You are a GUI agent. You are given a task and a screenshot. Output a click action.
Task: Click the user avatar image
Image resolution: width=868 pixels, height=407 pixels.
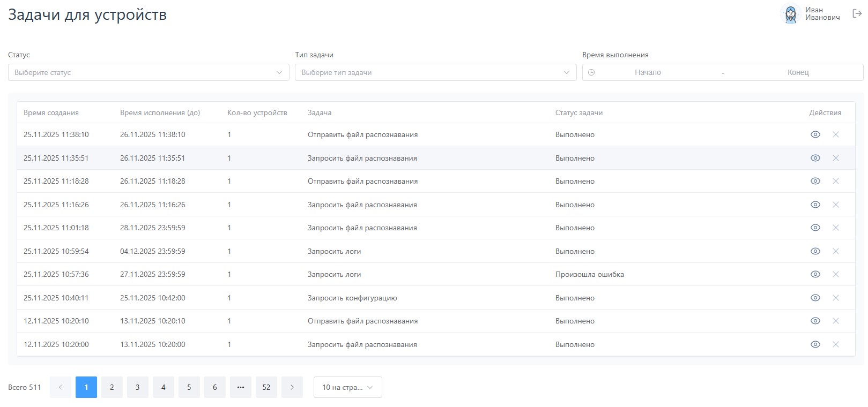pyautogui.click(x=790, y=14)
